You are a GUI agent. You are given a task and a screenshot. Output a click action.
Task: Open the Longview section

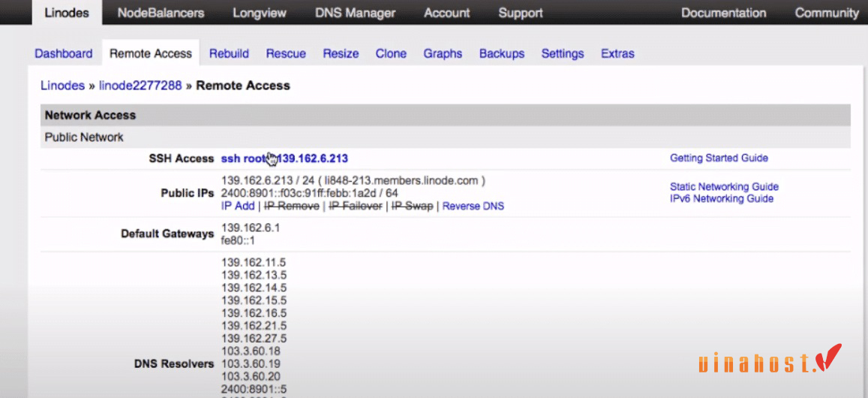[x=260, y=13]
